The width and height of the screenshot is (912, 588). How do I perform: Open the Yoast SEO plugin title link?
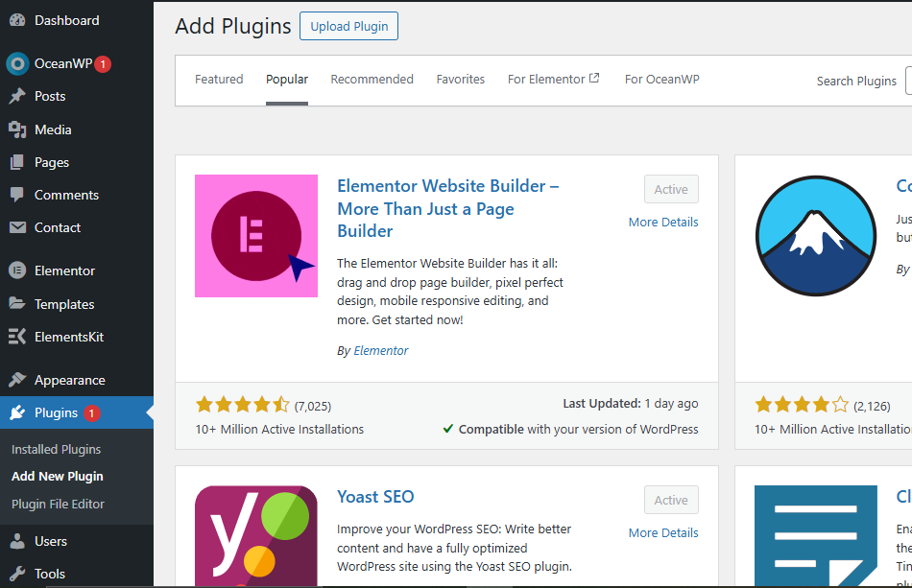click(375, 497)
